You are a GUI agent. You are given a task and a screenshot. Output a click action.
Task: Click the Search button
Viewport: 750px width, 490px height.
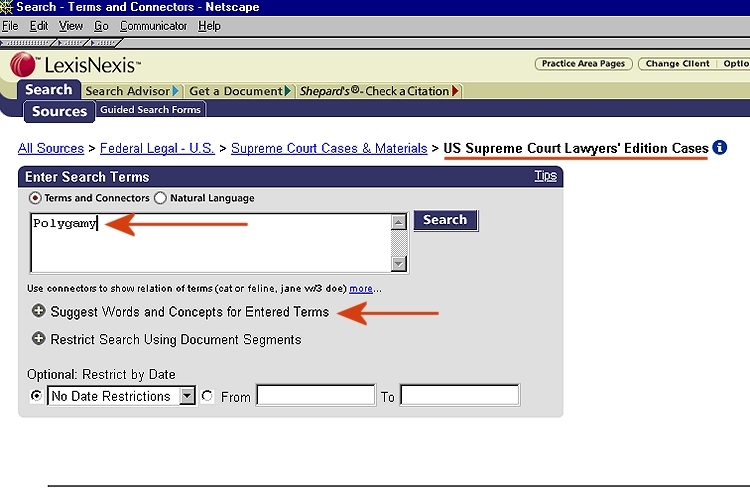click(445, 220)
